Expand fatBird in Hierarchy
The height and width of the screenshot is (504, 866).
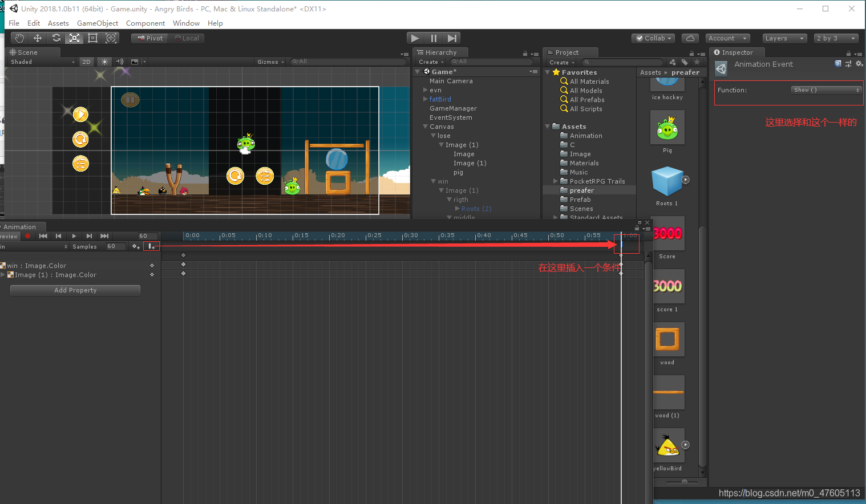(426, 99)
